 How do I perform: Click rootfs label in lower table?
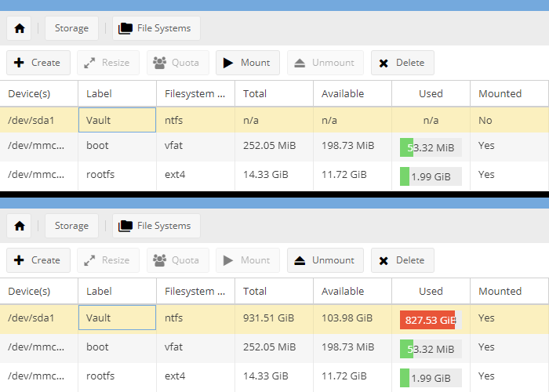(x=100, y=376)
